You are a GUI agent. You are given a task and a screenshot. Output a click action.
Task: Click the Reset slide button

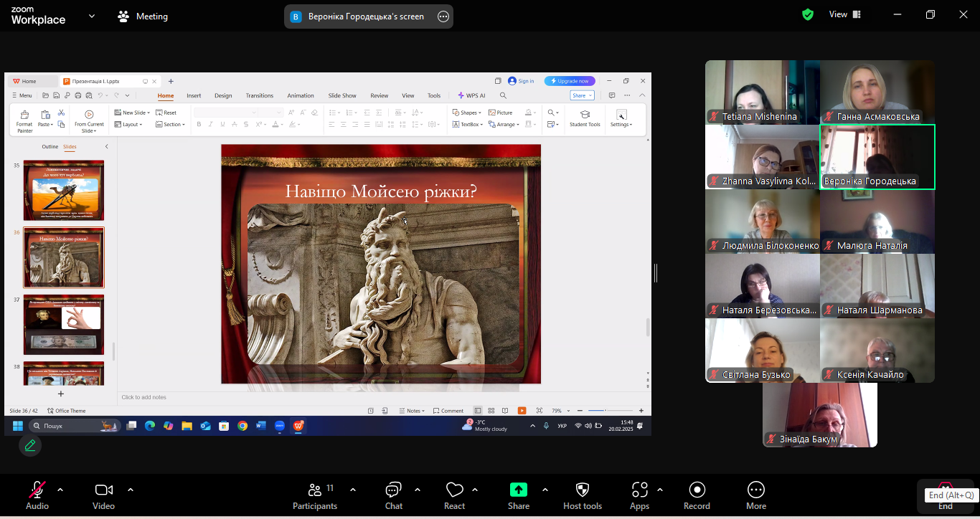click(166, 113)
